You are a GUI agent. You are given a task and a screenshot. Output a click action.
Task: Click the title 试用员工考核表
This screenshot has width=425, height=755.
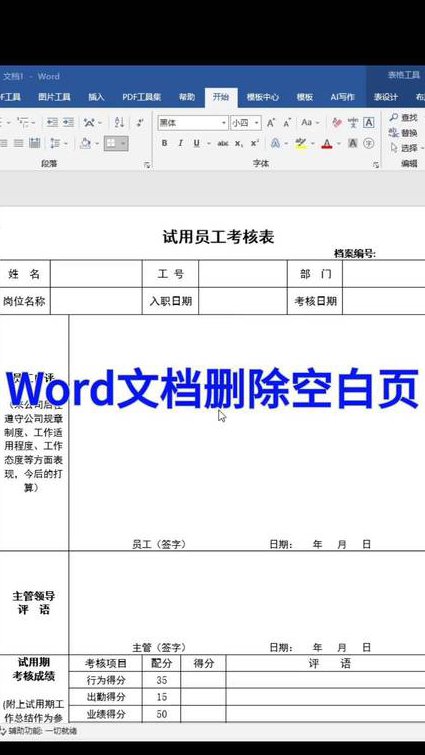[219, 237]
